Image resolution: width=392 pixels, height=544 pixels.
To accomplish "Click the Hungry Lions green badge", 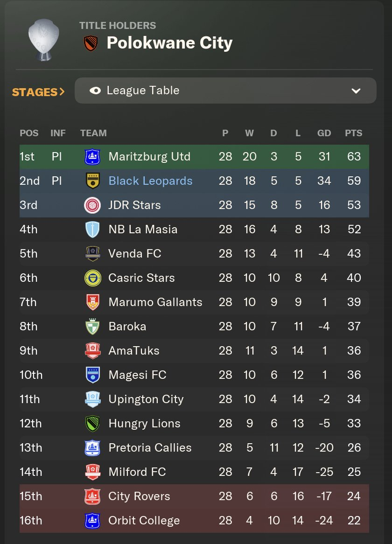I will coord(92,424).
